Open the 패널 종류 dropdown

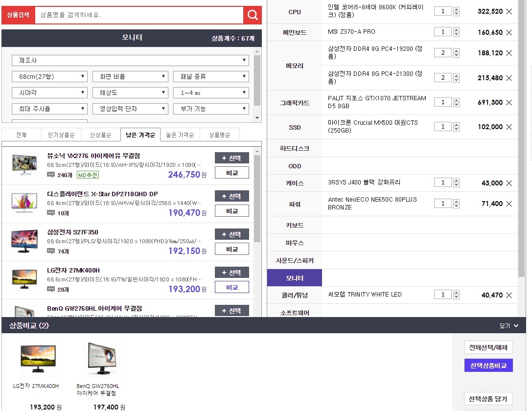(x=211, y=77)
